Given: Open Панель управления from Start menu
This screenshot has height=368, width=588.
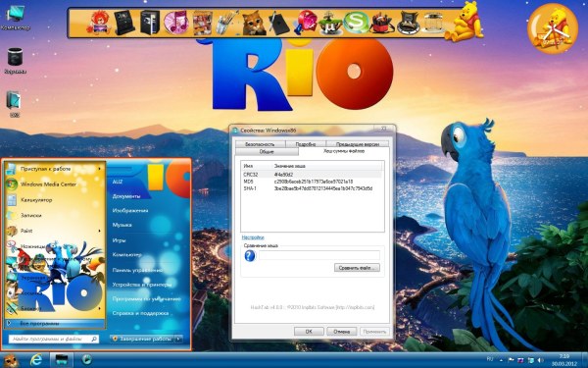Looking at the screenshot, I should tap(137, 270).
